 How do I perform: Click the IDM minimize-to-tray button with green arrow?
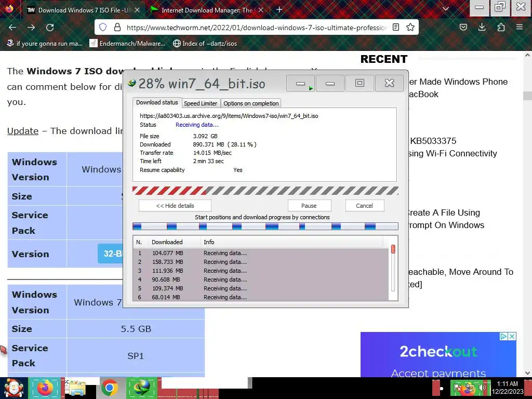301,84
